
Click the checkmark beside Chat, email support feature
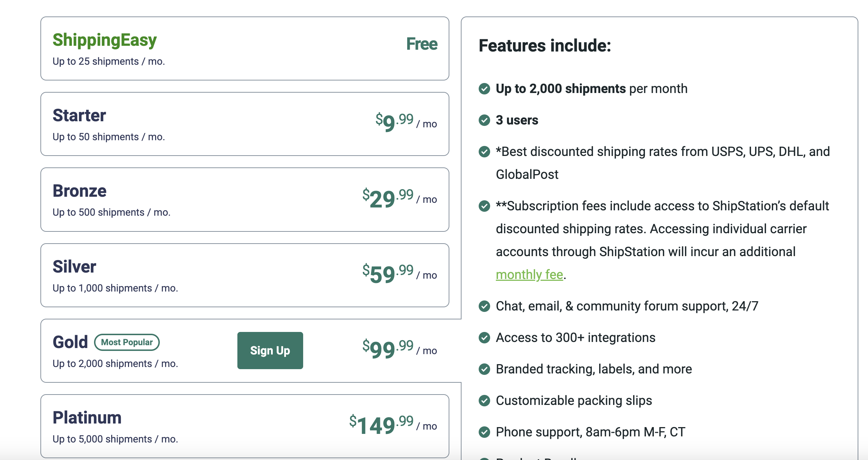pos(484,306)
